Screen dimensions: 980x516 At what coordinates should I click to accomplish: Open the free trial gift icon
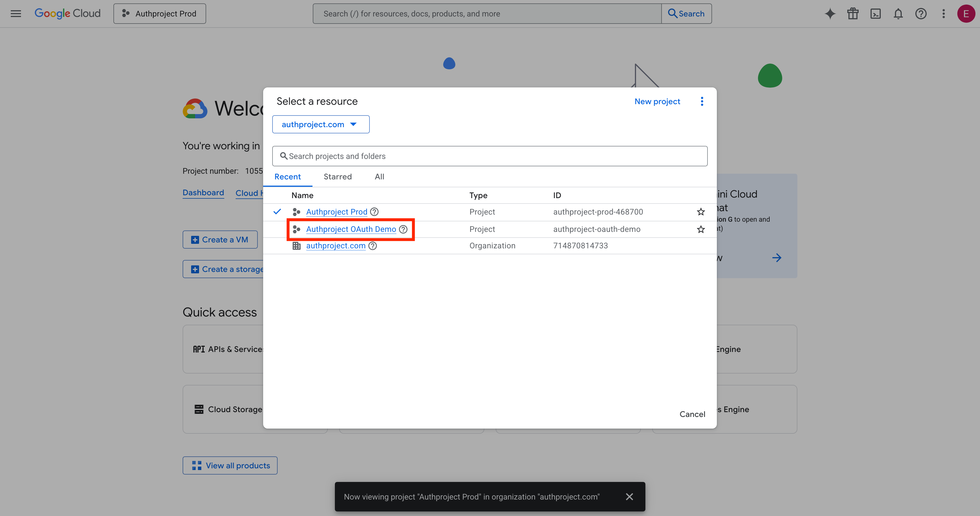(853, 14)
